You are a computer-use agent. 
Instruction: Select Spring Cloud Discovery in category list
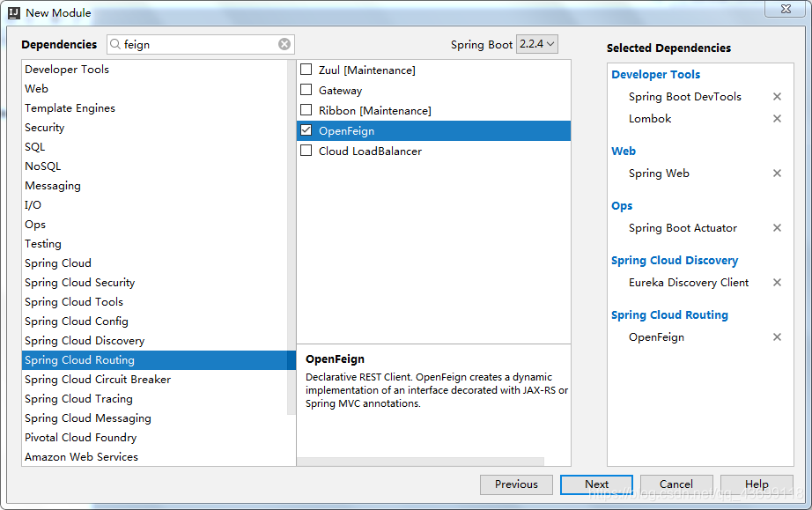click(154, 341)
